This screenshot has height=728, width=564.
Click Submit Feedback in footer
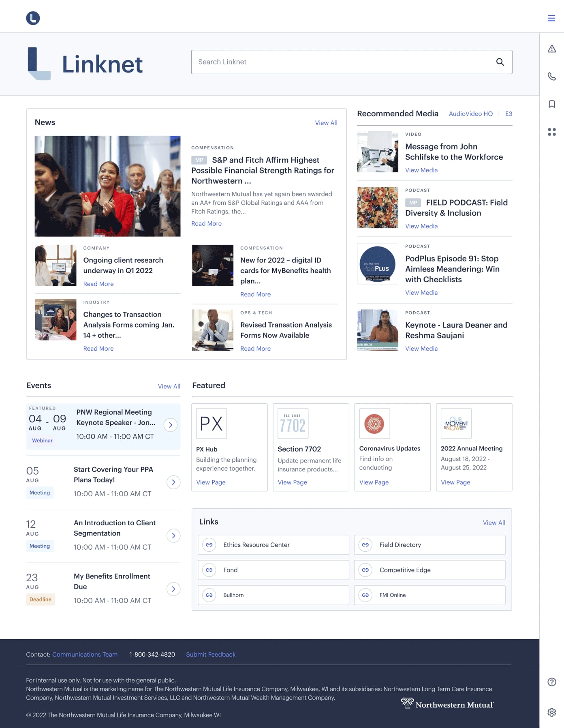[x=211, y=655]
